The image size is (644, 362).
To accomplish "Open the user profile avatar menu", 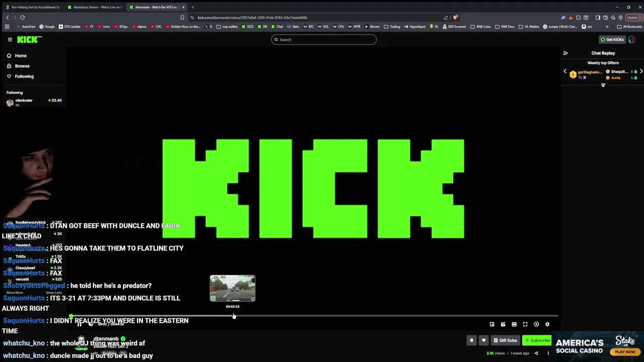I will (x=632, y=40).
